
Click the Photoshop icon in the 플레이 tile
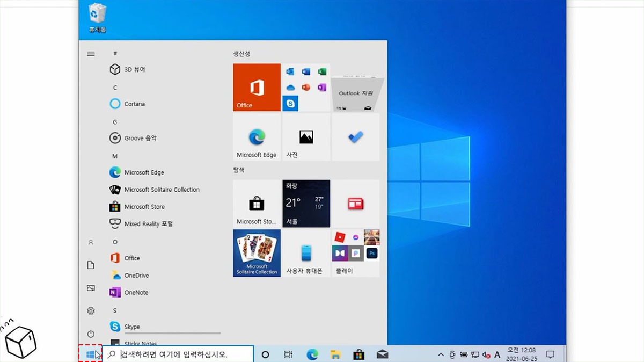[x=371, y=252]
